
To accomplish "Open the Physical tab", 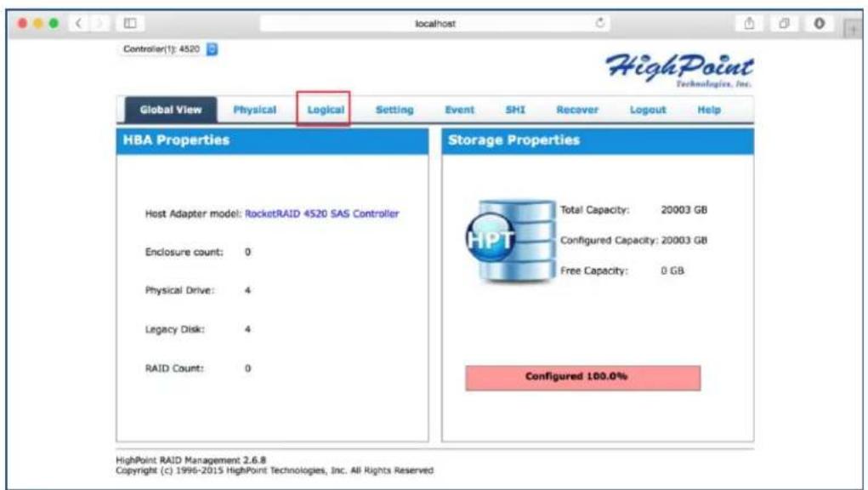I will (255, 110).
